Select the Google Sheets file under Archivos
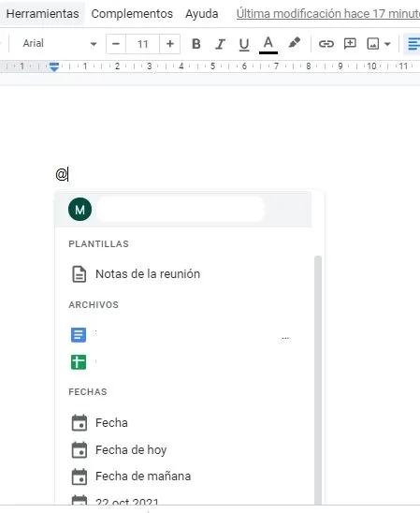This screenshot has width=420, height=513. tap(183, 362)
